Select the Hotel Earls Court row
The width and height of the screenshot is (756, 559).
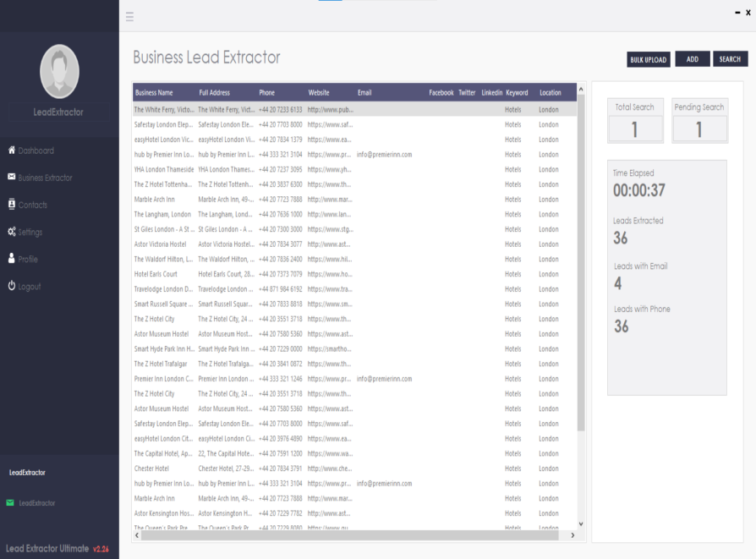click(x=156, y=274)
